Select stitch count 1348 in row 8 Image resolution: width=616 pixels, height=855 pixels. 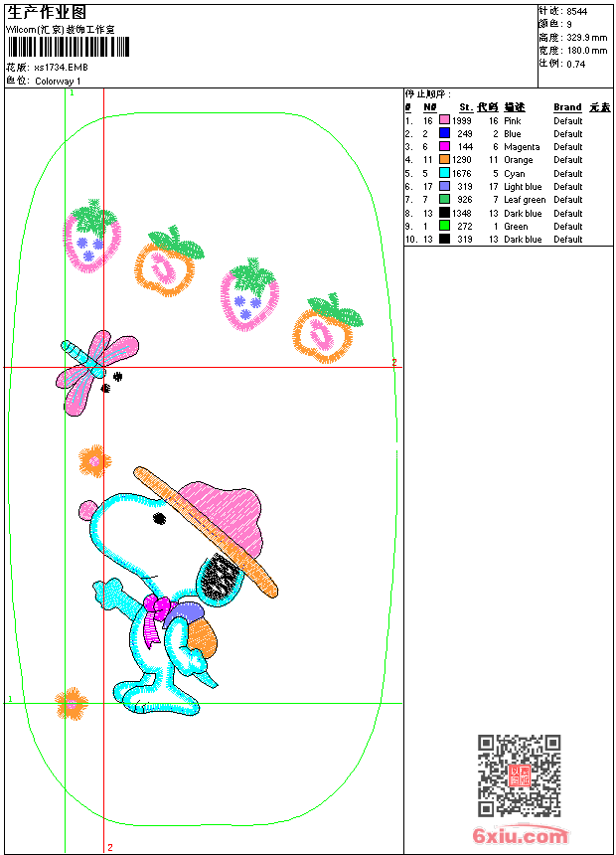pyautogui.click(x=462, y=214)
